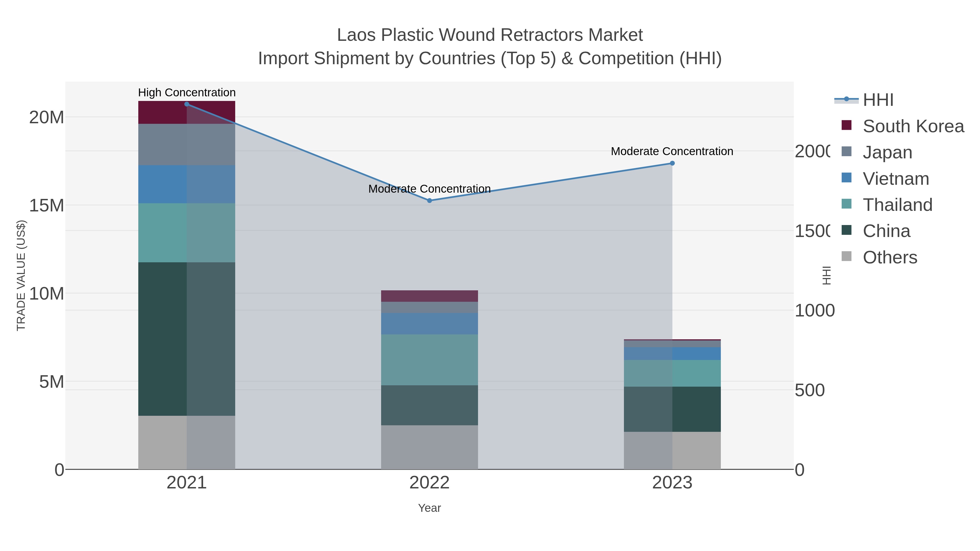Click the 2023 China bar segment
This screenshot has width=980, height=551.
[x=672, y=409]
